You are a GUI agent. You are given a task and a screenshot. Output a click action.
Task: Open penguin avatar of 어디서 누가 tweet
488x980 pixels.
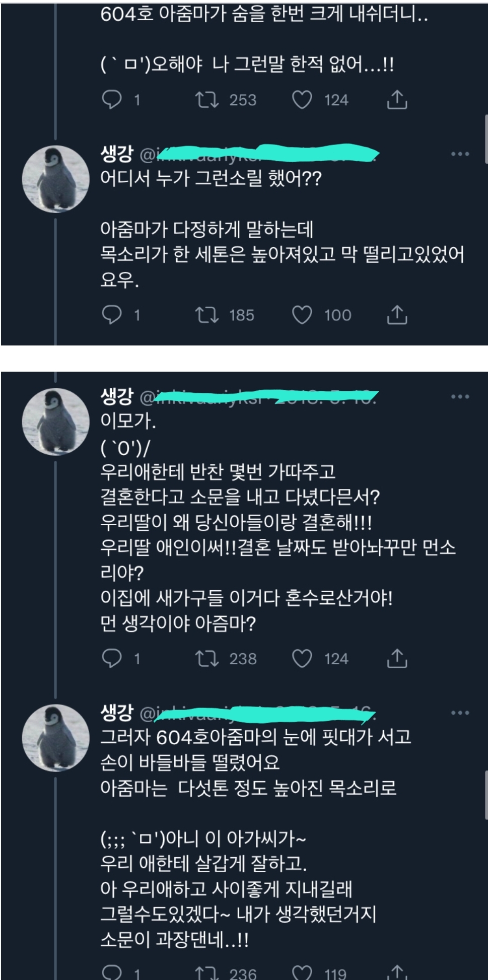pyautogui.click(x=56, y=179)
